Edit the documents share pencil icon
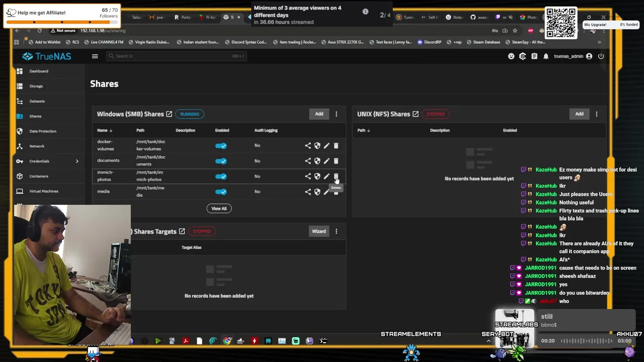644x362 pixels. click(x=327, y=161)
